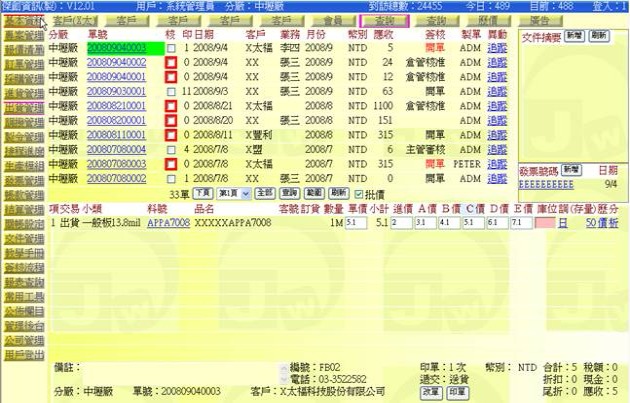Toggle the red checkbox for order 200809040002

(x=171, y=62)
